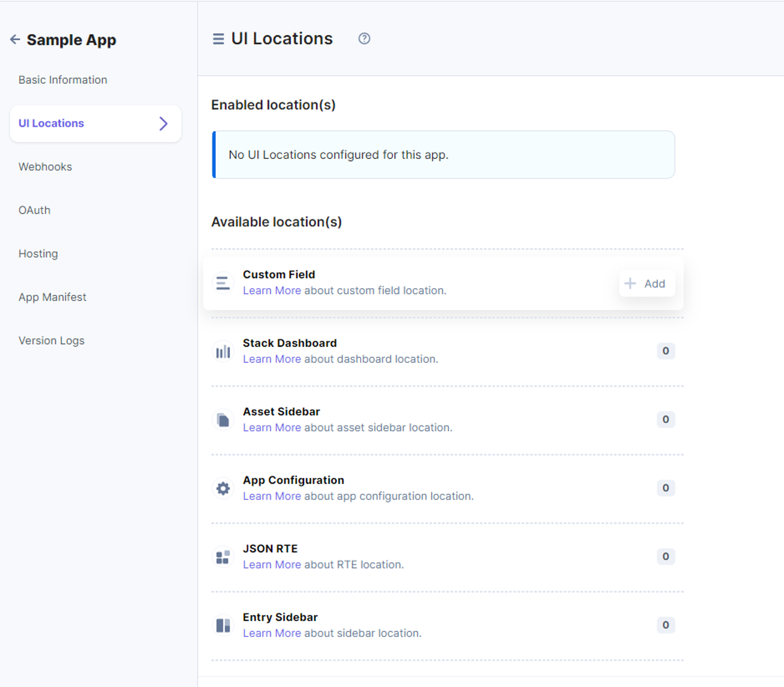Click the App Configuration gear icon
The width and height of the screenshot is (784, 687).
[223, 488]
